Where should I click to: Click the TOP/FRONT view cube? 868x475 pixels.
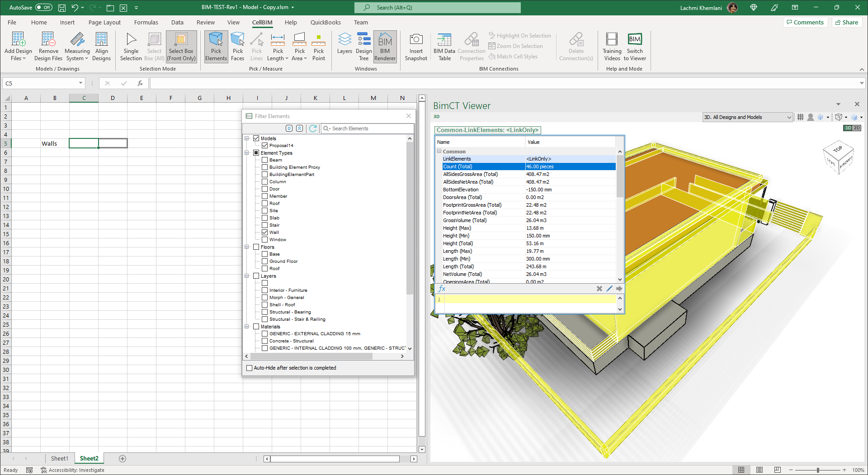pos(839,158)
